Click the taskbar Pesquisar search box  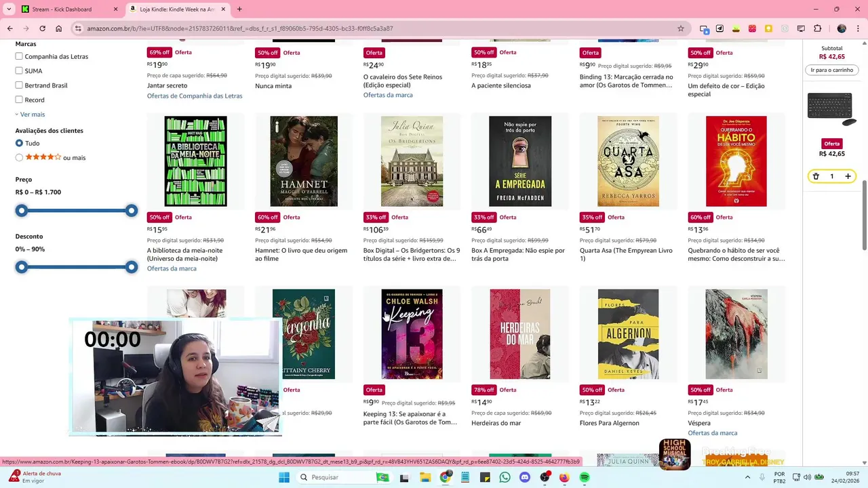tap(343, 477)
